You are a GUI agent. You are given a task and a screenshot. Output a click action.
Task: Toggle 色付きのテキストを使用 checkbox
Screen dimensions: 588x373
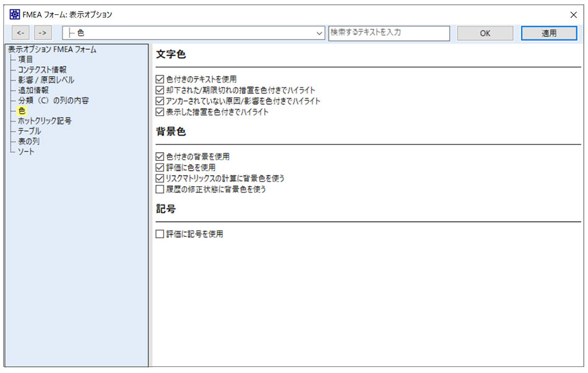160,79
